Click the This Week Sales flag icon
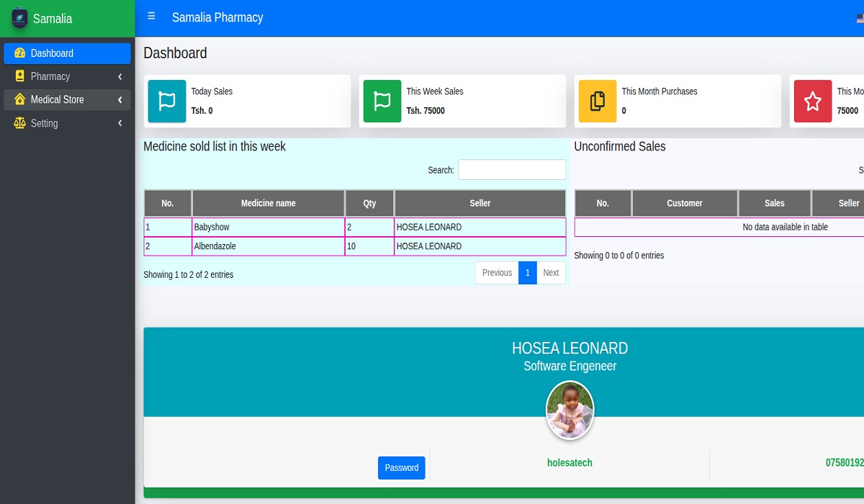This screenshot has height=504, width=864. (382, 102)
